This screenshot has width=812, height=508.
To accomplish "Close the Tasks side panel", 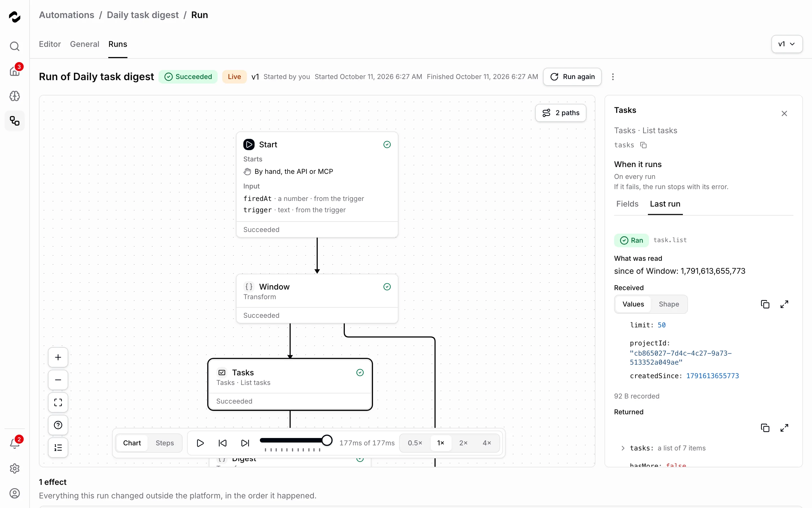I will (x=784, y=113).
